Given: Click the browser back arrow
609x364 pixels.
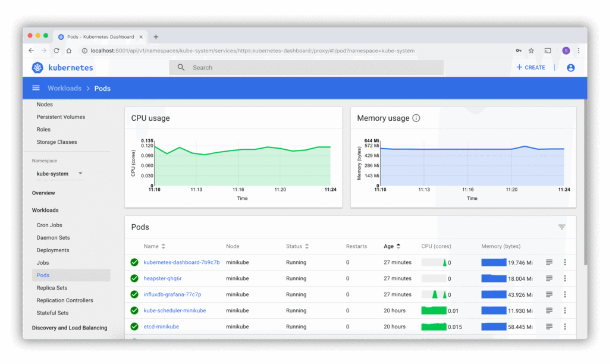Looking at the screenshot, I should pyautogui.click(x=32, y=51).
